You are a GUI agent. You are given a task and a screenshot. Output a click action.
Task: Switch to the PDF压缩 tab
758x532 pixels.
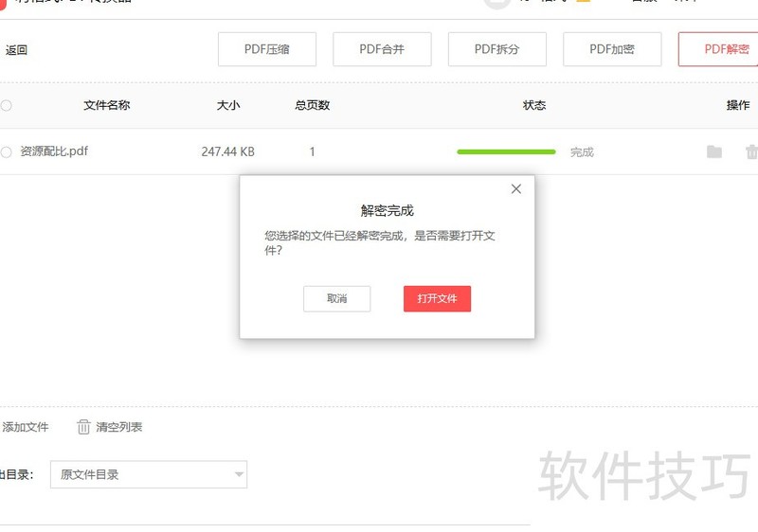tap(267, 49)
